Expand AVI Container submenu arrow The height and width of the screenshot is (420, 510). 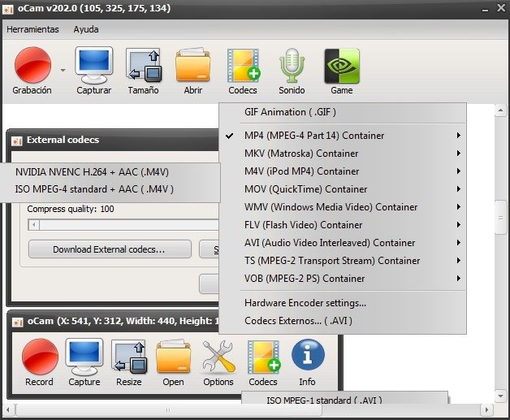pyautogui.click(x=458, y=243)
